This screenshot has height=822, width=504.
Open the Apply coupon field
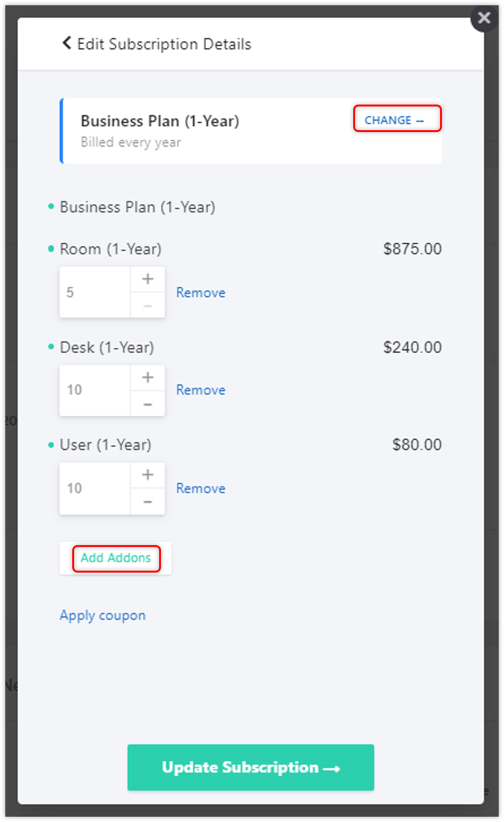click(103, 615)
